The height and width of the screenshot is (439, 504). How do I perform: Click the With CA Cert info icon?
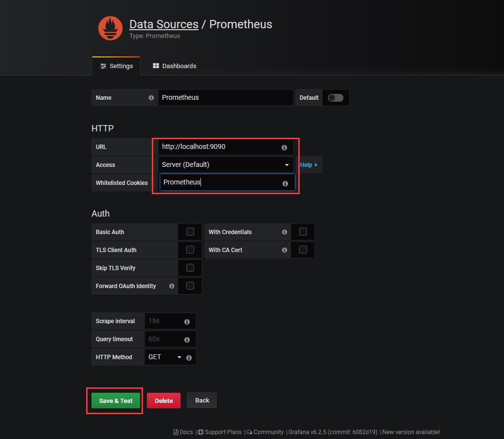(x=285, y=250)
